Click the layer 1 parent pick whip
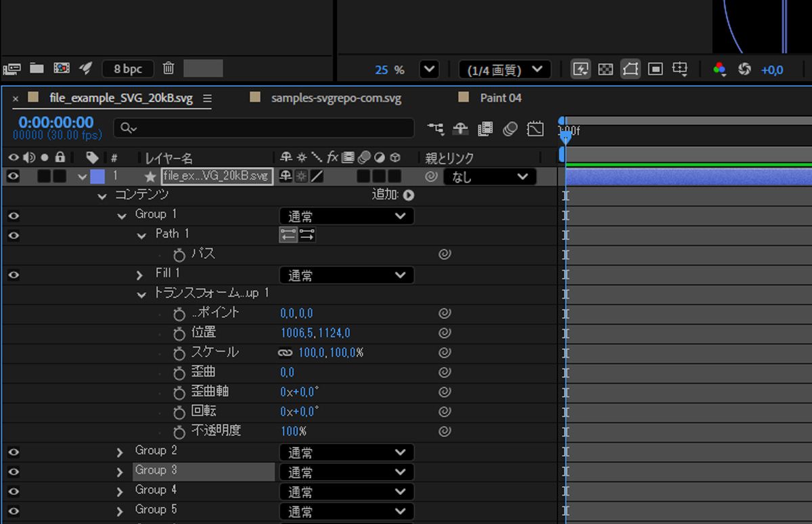812x524 pixels. (431, 176)
